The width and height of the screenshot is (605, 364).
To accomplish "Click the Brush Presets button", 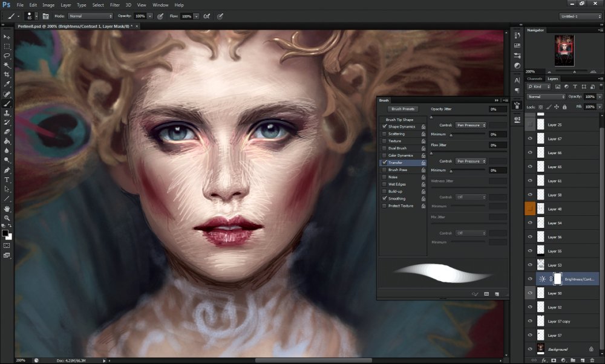I will 403,109.
